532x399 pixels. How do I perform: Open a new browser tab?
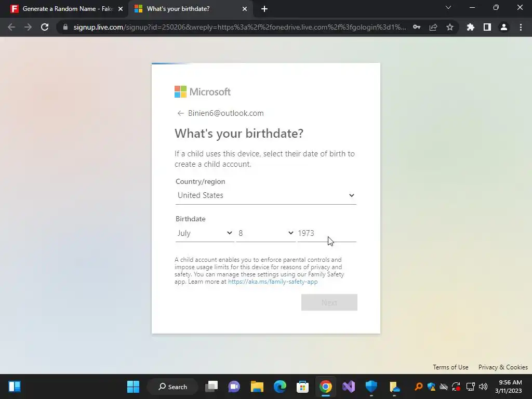(x=264, y=9)
